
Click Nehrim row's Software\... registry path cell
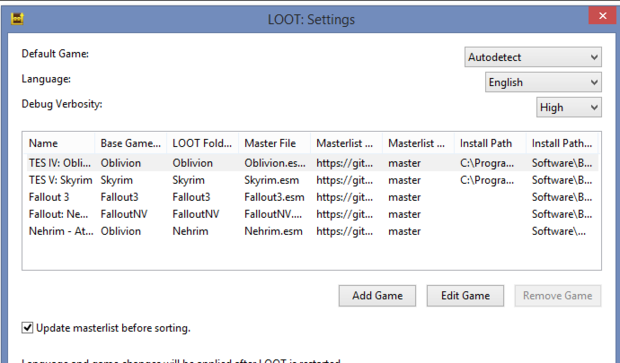pyautogui.click(x=559, y=231)
